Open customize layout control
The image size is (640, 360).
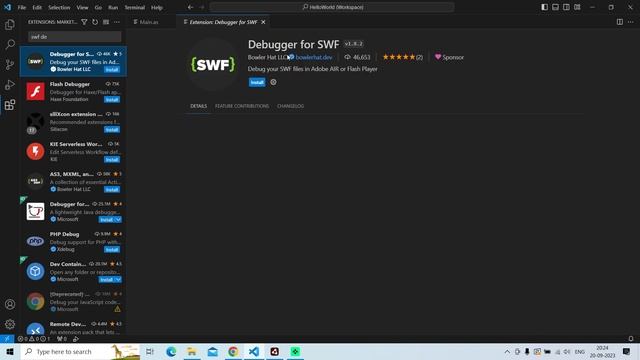577,7
